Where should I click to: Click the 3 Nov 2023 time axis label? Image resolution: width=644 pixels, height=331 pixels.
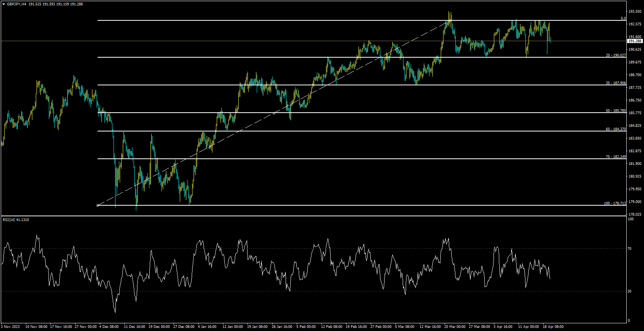point(10,327)
